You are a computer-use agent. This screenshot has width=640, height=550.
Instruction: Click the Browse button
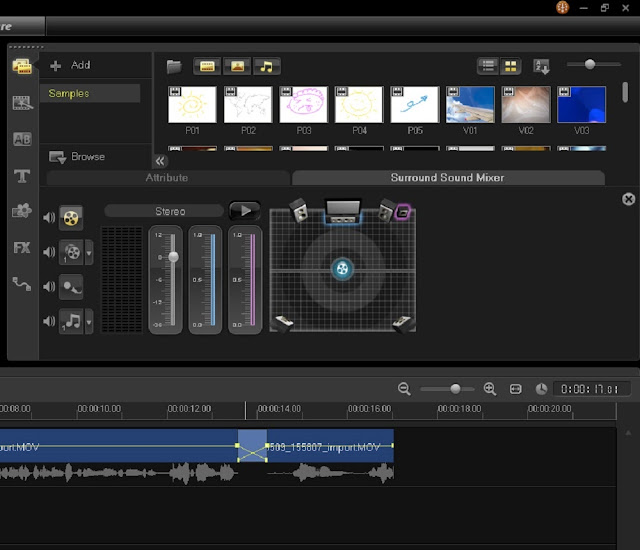[x=77, y=157]
